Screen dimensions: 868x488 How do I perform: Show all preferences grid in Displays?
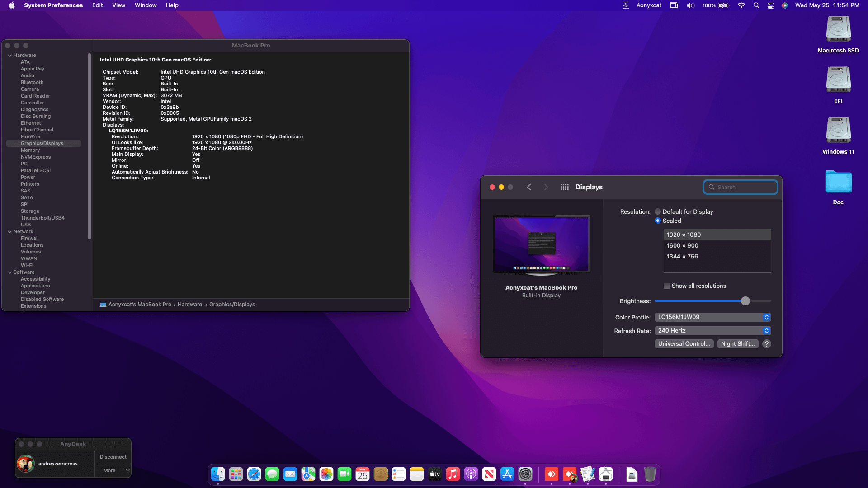point(565,187)
